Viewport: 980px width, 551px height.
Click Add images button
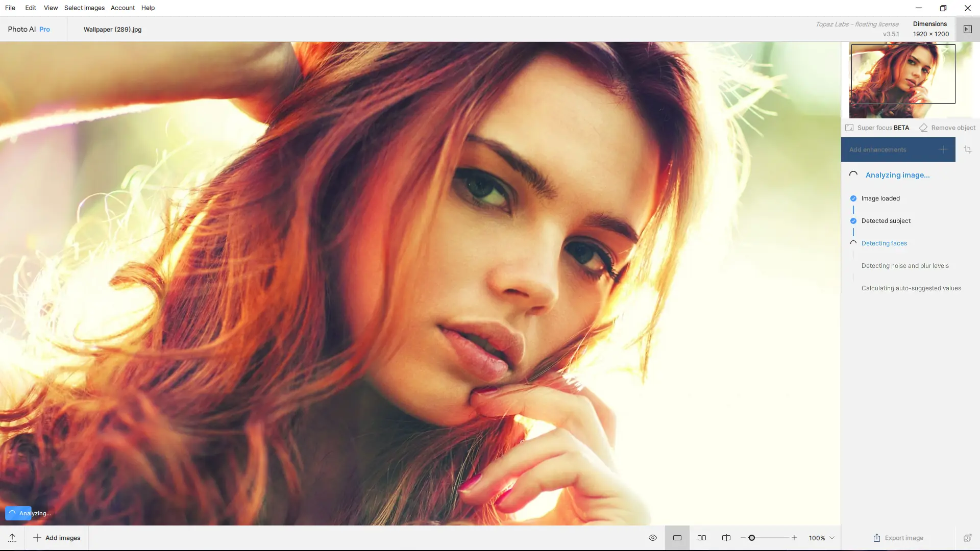click(57, 538)
